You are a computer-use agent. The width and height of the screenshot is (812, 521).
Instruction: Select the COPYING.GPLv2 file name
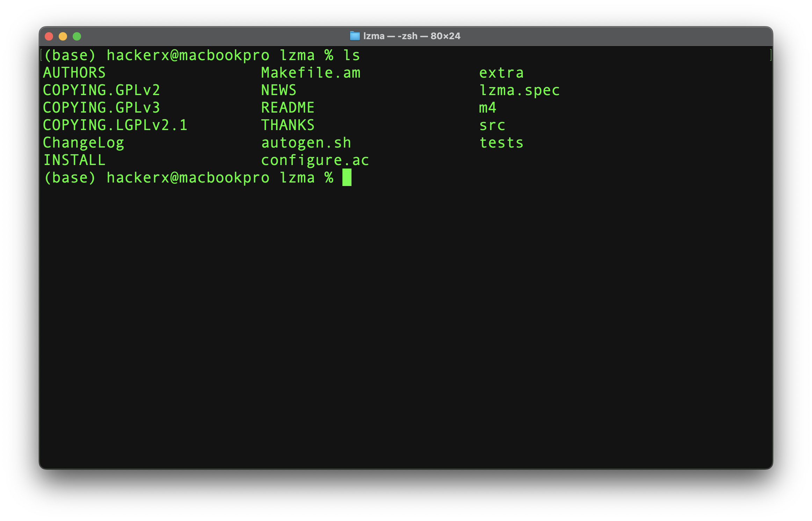(x=101, y=90)
